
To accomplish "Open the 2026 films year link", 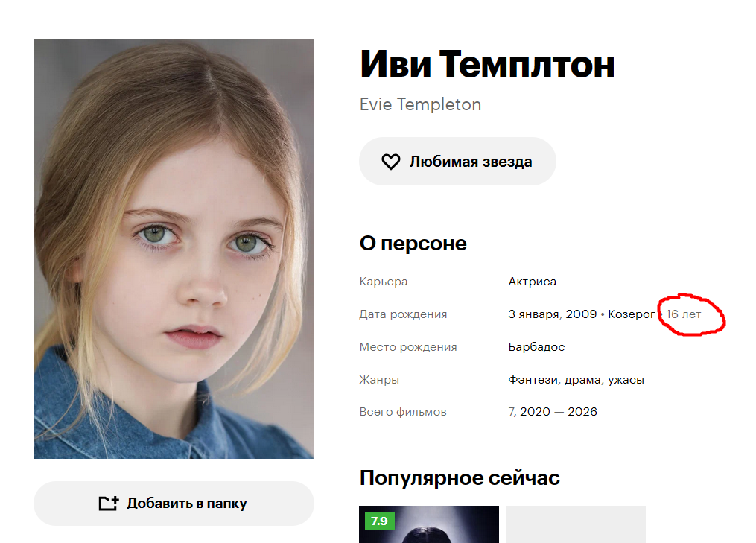I will (582, 411).
